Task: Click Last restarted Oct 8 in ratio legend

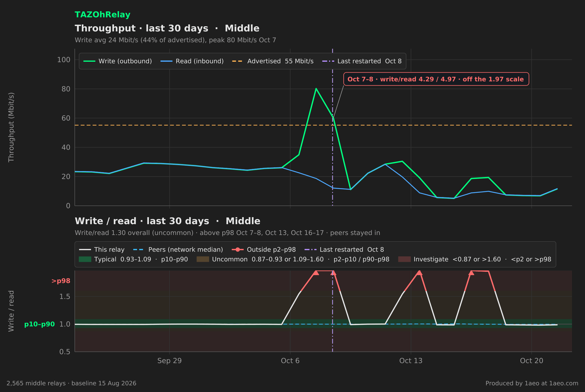Action: pyautogui.click(x=344, y=250)
